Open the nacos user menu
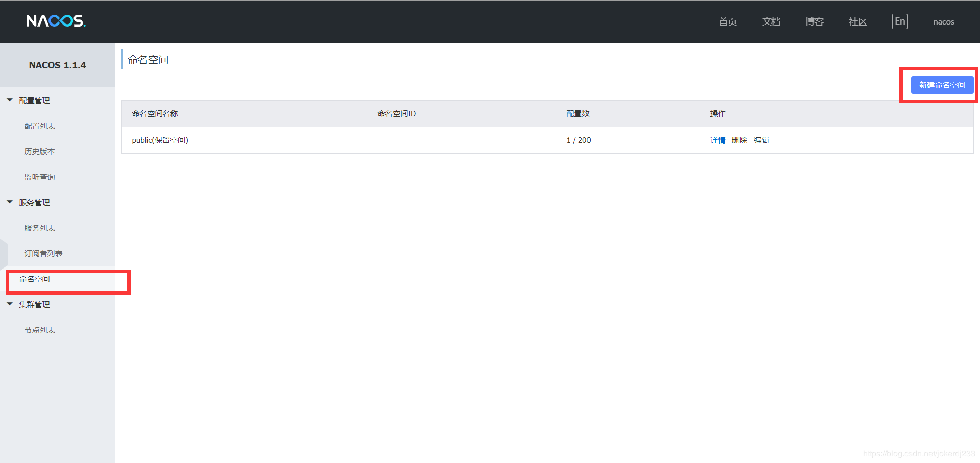The height and width of the screenshot is (463, 980). coord(943,22)
